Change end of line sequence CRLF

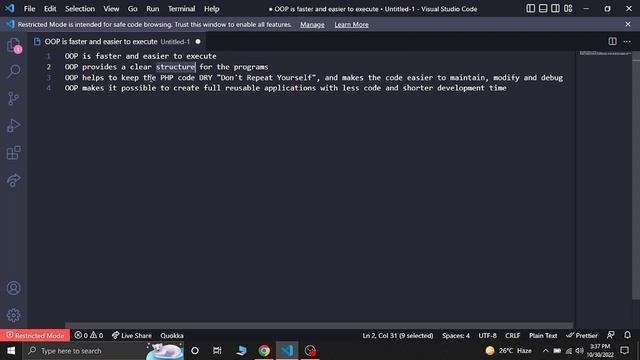click(x=512, y=336)
